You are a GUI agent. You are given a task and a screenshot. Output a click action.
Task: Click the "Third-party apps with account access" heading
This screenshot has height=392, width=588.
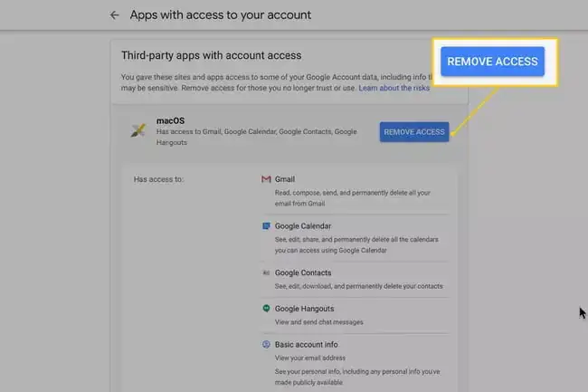[x=211, y=56]
